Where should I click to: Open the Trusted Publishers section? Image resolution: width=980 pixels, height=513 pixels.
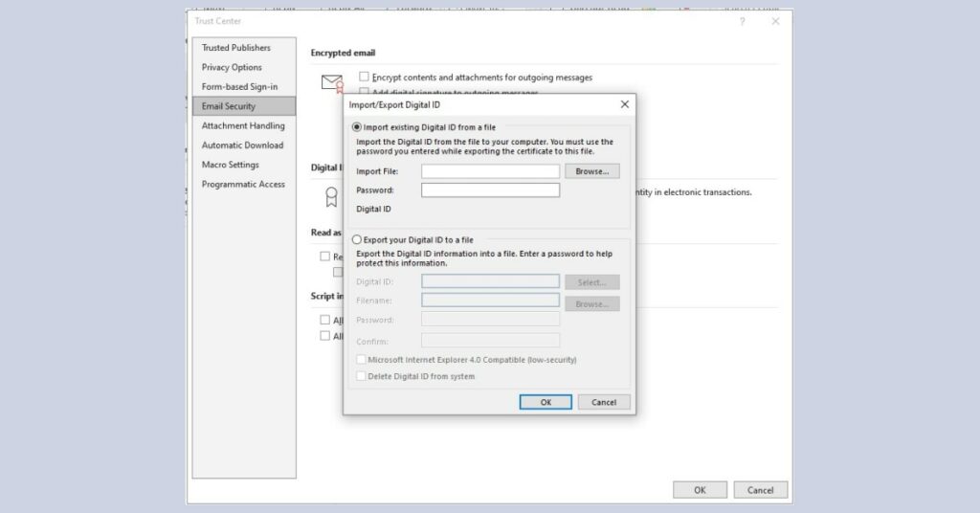[235, 48]
